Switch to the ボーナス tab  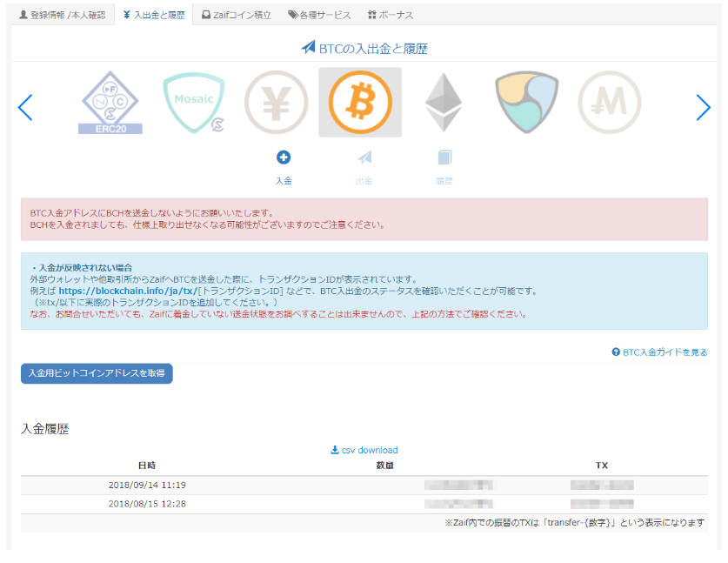(x=391, y=15)
